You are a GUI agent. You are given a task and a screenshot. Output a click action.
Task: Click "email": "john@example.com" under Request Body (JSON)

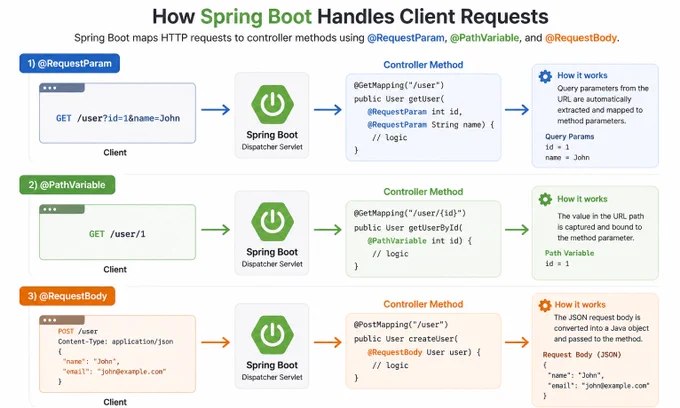(599, 386)
